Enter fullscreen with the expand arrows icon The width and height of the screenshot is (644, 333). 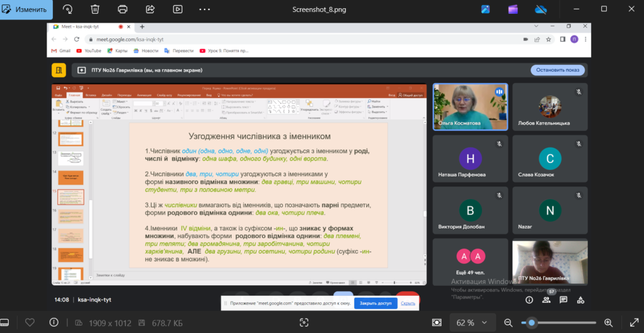[631, 322]
